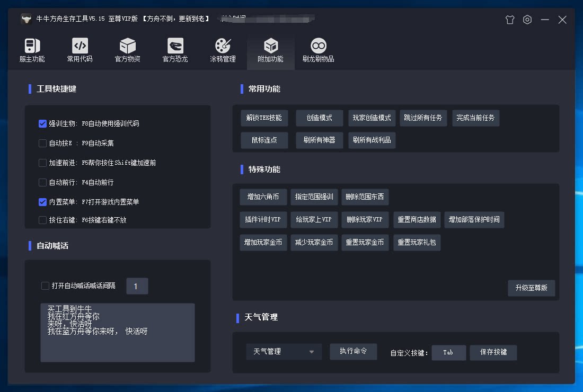583x392 pixels.
Task: Open the 涂鸦管理 paint palette icon
Action: [222, 50]
